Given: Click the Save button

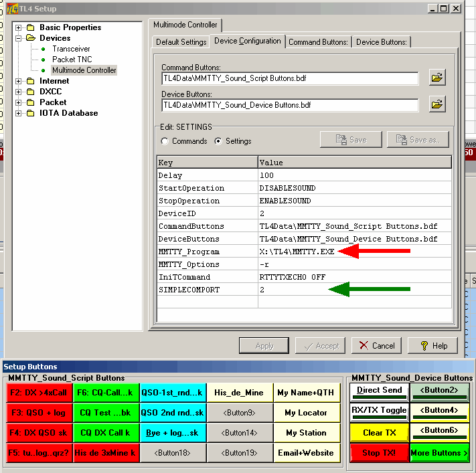Looking at the screenshot, I should (351, 140).
